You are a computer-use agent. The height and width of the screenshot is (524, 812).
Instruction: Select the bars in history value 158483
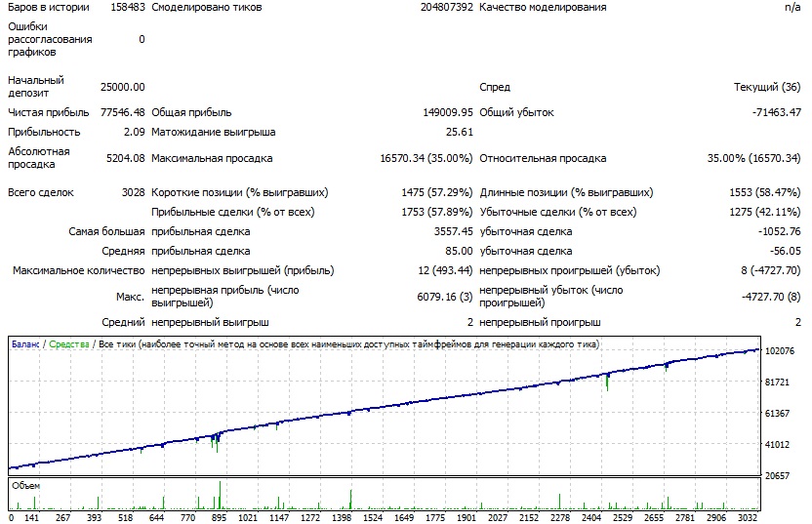pyautogui.click(x=128, y=7)
